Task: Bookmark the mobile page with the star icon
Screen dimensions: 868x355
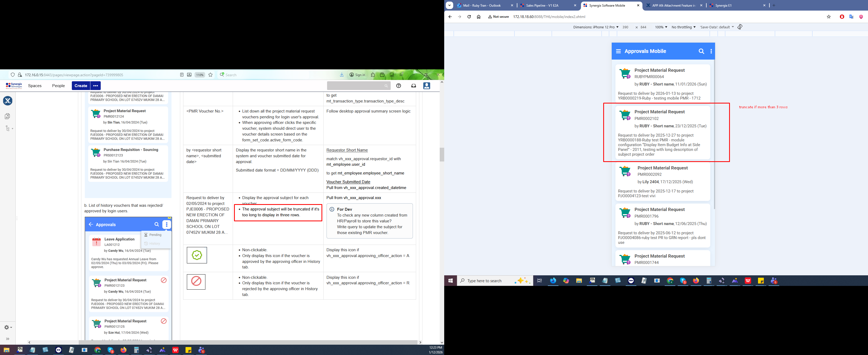Action: [x=829, y=17]
